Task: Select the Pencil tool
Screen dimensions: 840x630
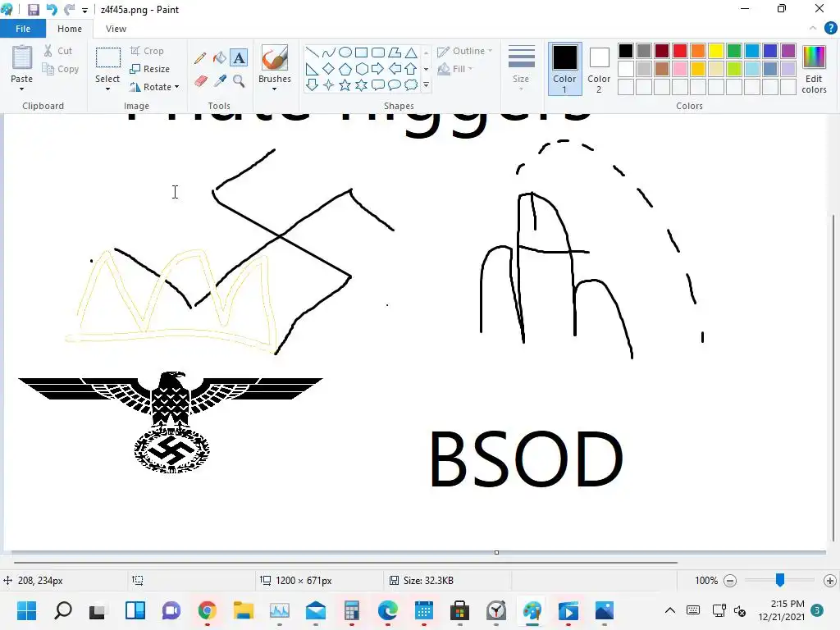Action: click(x=200, y=58)
